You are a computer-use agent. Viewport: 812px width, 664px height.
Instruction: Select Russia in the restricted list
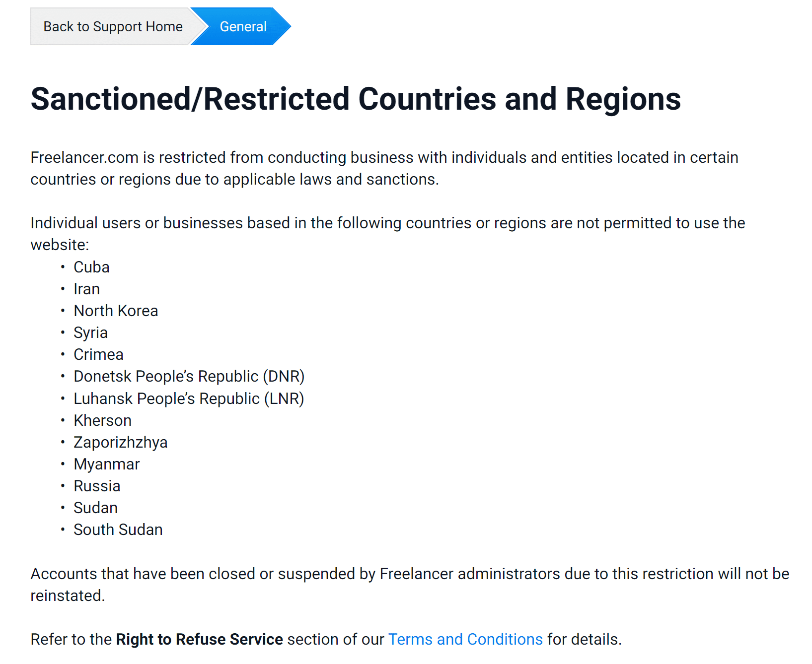point(97,486)
